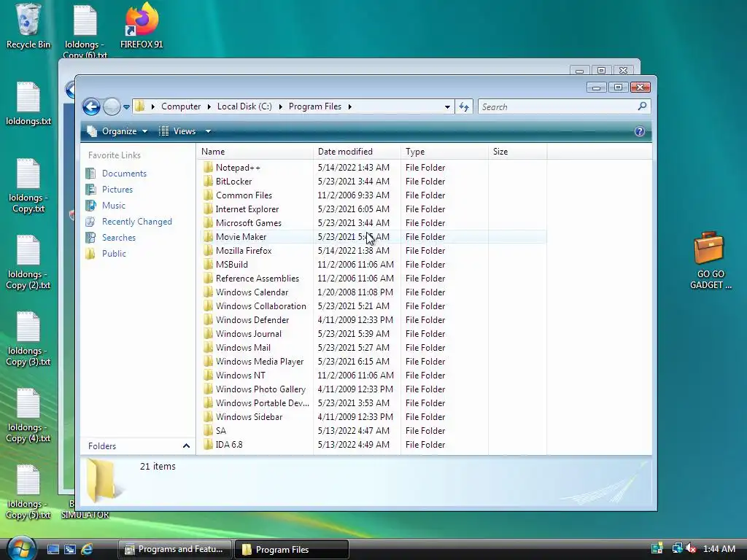The width and height of the screenshot is (747, 560).
Task: Open the Pictures favorite link
Action: click(117, 190)
